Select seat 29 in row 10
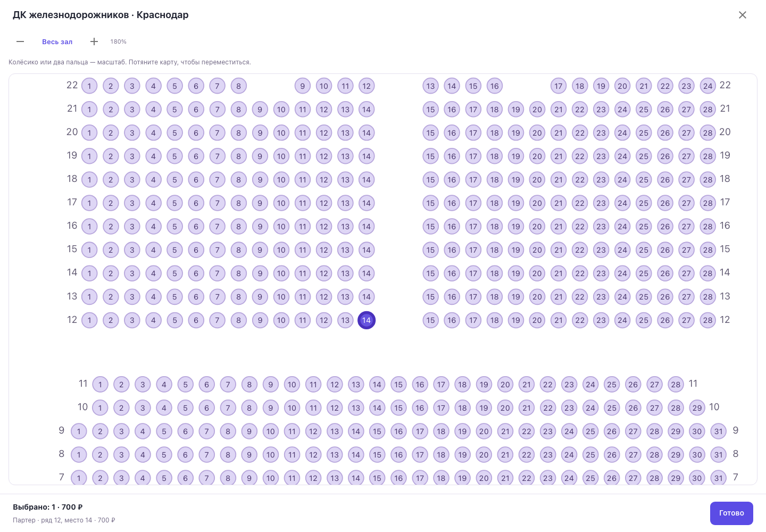 [697, 408]
